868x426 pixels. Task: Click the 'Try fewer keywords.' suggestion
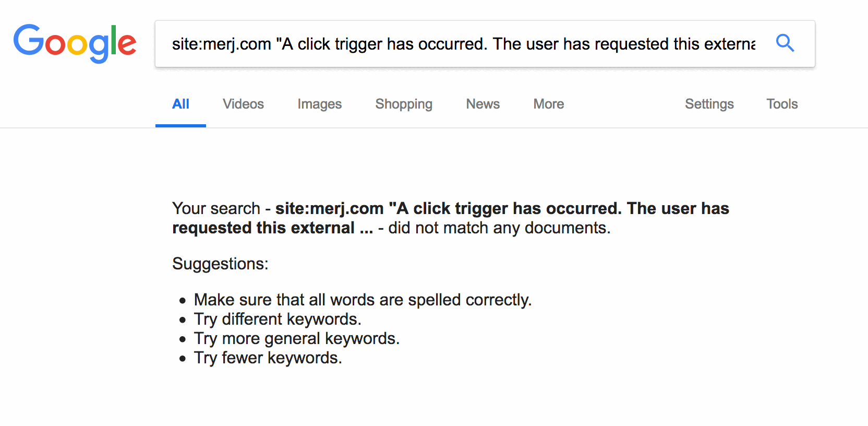click(268, 358)
